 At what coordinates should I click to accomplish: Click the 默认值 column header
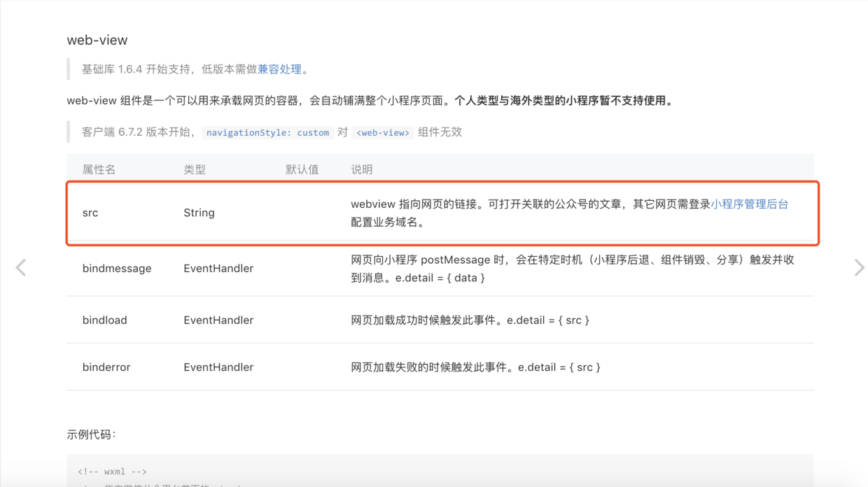coord(304,169)
